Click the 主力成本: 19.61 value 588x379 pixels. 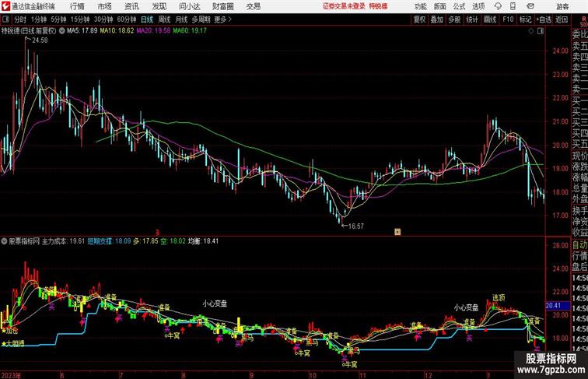(x=63, y=241)
